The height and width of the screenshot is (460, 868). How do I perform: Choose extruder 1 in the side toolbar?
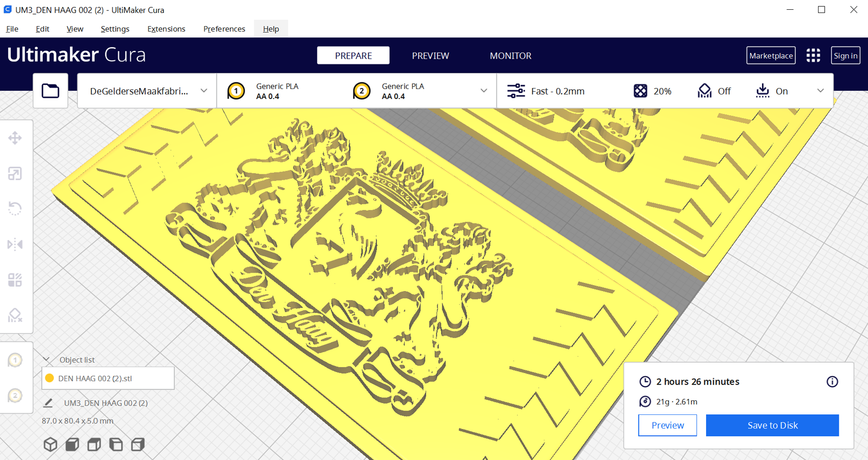click(15, 360)
